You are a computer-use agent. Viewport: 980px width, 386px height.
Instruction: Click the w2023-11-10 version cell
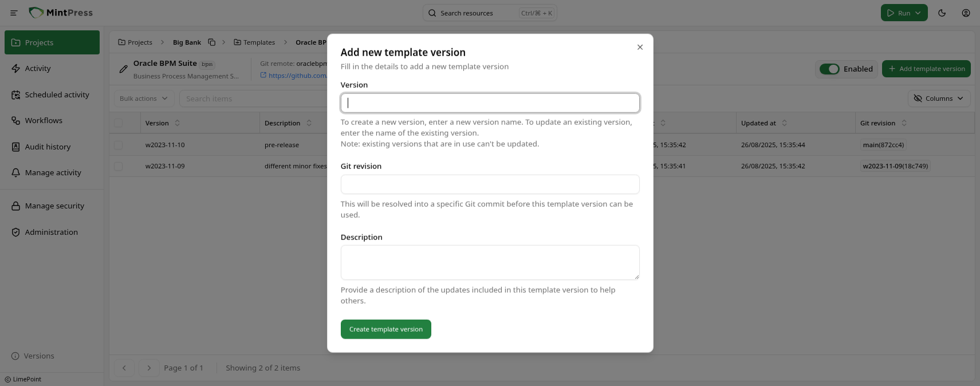pyautogui.click(x=165, y=145)
